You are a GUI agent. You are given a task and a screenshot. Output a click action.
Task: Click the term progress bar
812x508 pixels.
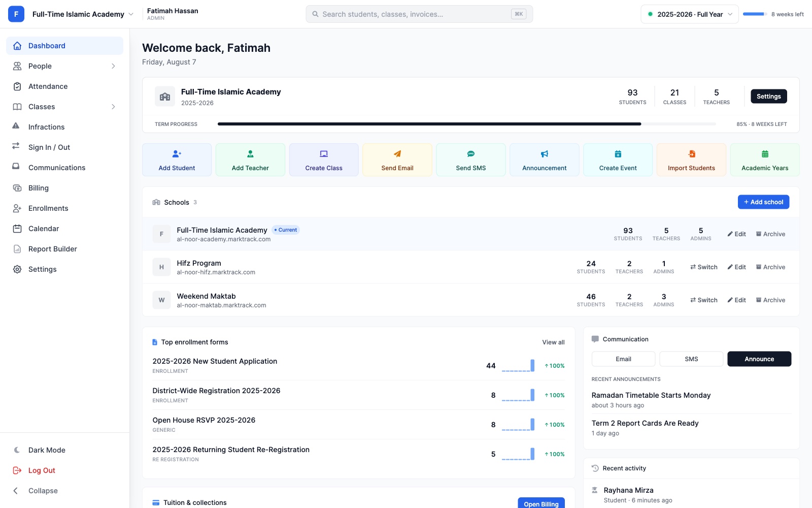[467, 124]
